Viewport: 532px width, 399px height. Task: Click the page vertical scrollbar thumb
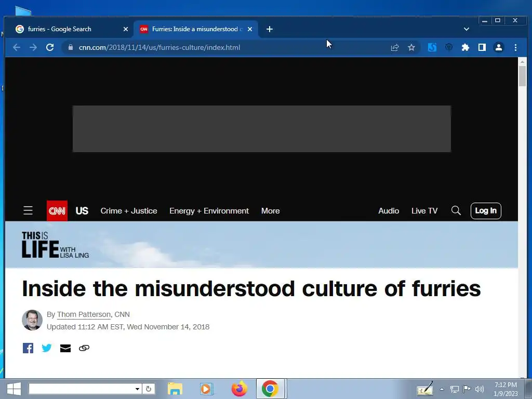[x=522, y=76]
